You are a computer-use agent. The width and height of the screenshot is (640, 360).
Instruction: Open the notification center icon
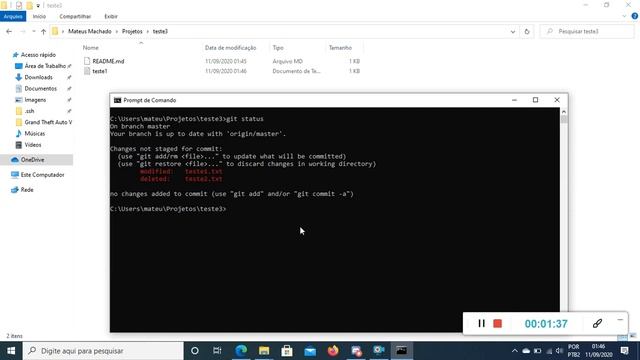[624, 351]
